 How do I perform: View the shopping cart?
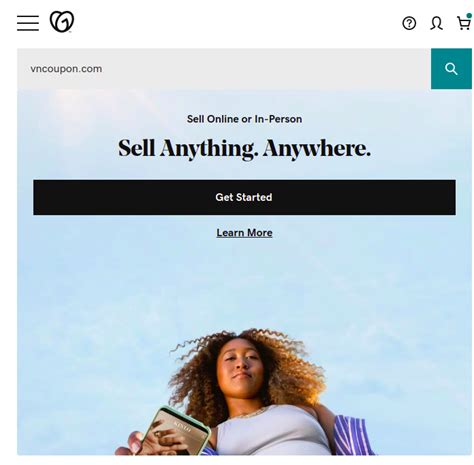point(464,23)
